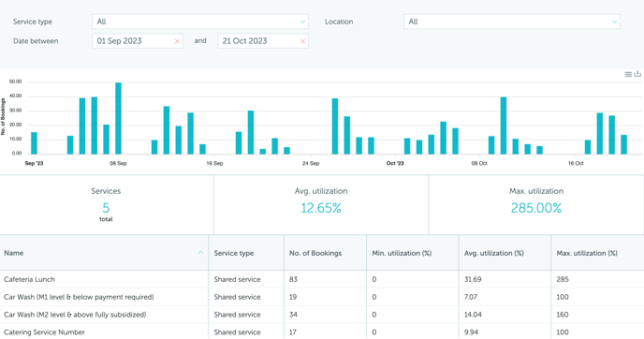The width and height of the screenshot is (644, 339).
Task: Click bookings value 83 for Cafeteria Lunch
Action: pyautogui.click(x=293, y=279)
